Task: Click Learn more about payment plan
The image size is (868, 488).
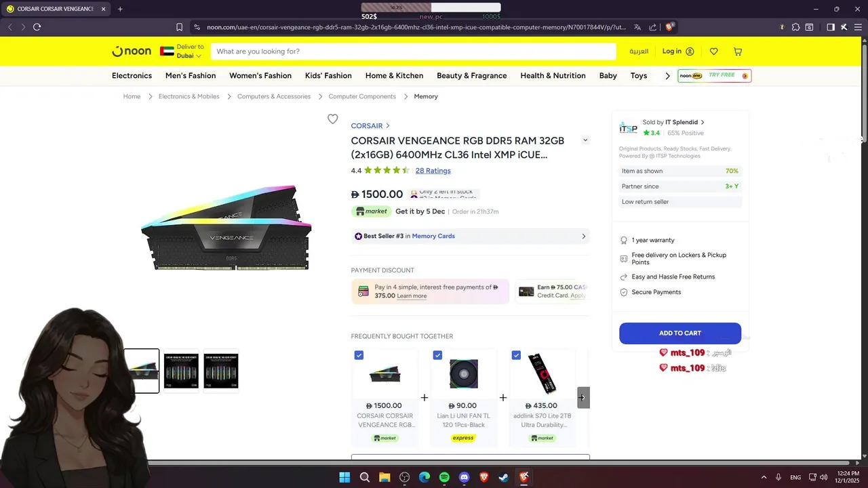Action: pos(412,296)
